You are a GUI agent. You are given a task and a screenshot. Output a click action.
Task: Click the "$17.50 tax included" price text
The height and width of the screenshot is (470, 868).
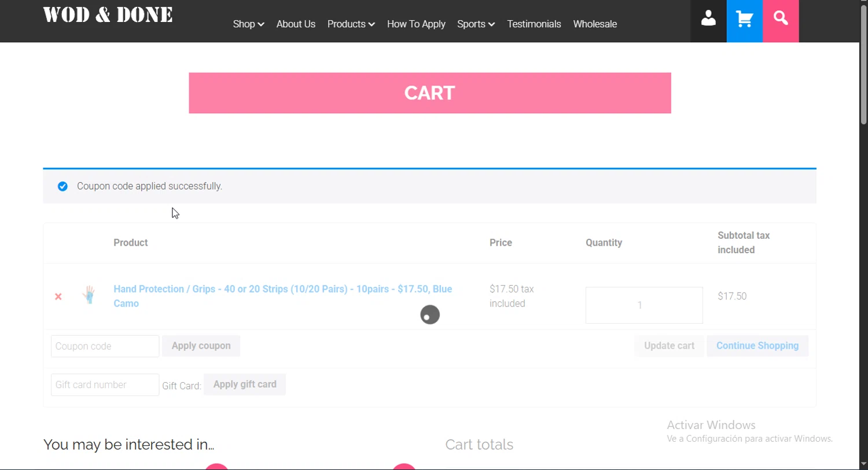point(512,296)
